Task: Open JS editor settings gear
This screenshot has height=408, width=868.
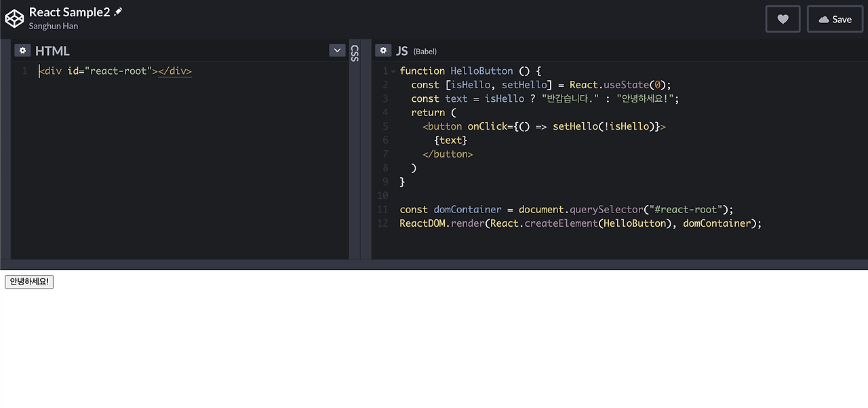Action: tap(383, 51)
